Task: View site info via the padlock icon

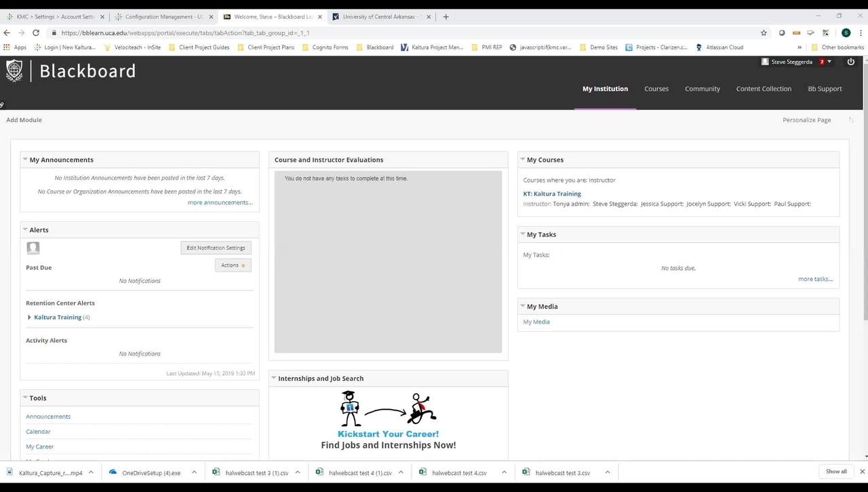Action: point(54,33)
